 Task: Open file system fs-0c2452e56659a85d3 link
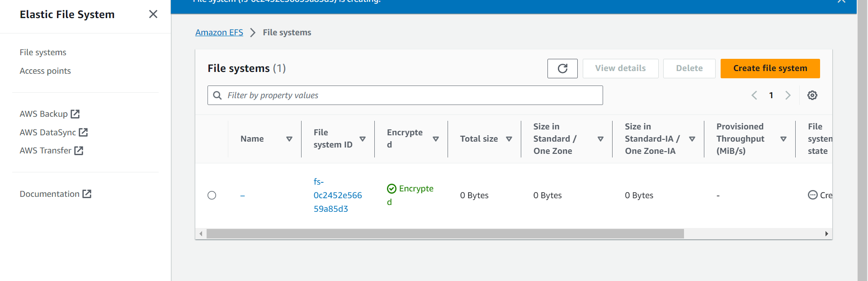(338, 195)
